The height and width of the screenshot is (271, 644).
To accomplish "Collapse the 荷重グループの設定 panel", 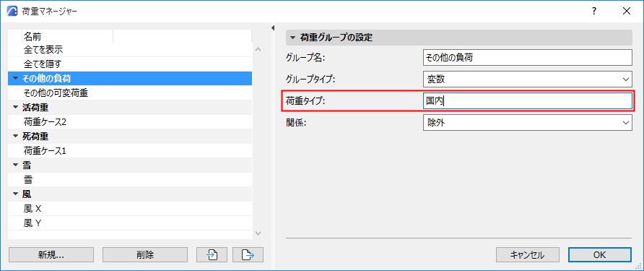I will (292, 38).
